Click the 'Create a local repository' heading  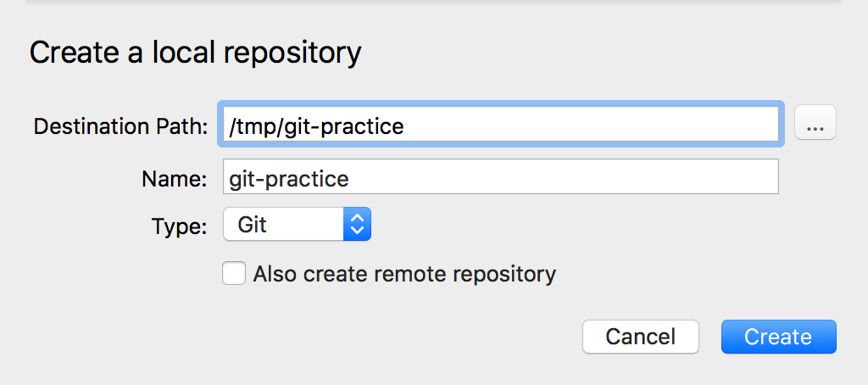pos(196,53)
